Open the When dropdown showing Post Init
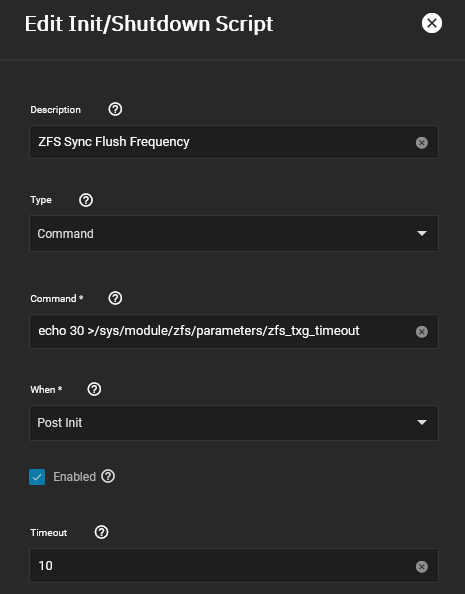Image resolution: width=465 pixels, height=594 pixels. click(x=234, y=423)
